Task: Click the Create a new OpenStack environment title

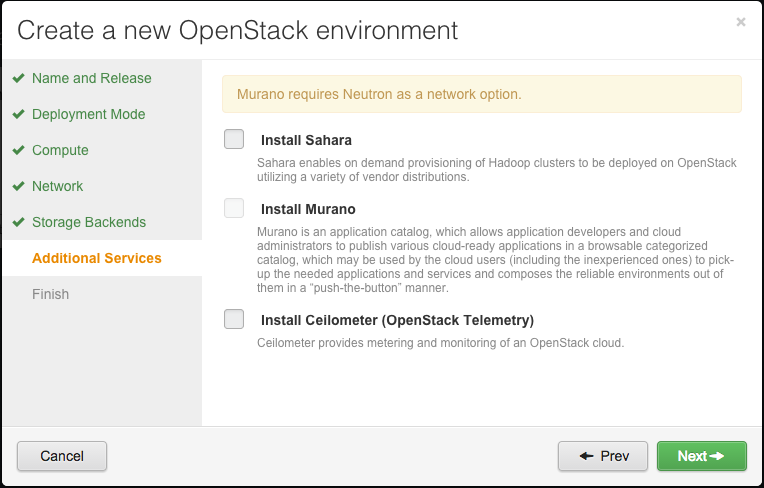Action: point(238,30)
